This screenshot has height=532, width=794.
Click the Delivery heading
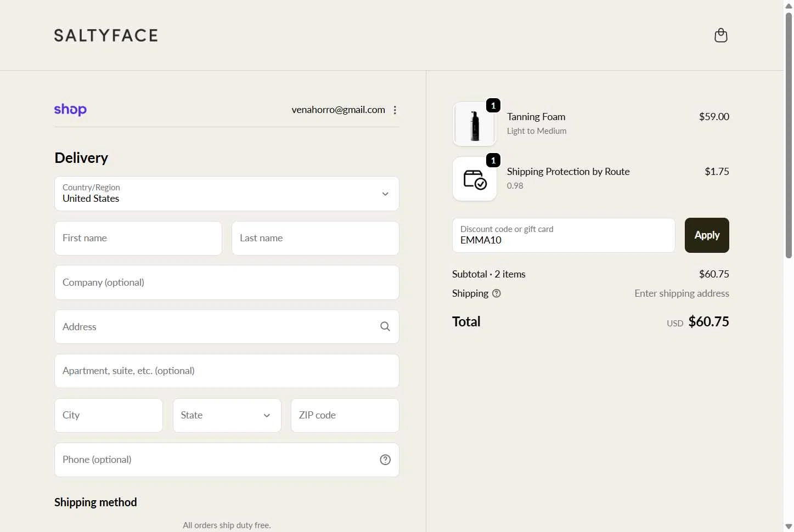coord(81,158)
